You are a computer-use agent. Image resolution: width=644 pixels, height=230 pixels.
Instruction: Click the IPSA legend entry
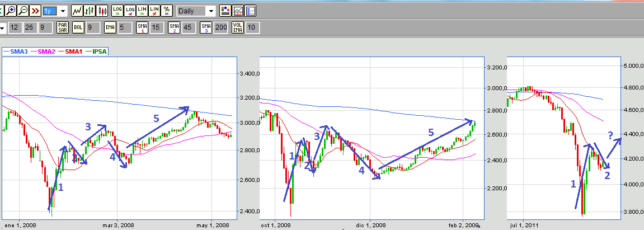click(100, 51)
